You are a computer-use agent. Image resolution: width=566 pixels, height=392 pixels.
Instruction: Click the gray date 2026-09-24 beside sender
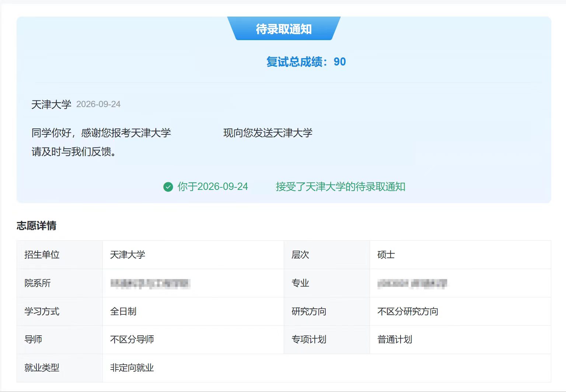pyautogui.click(x=98, y=104)
